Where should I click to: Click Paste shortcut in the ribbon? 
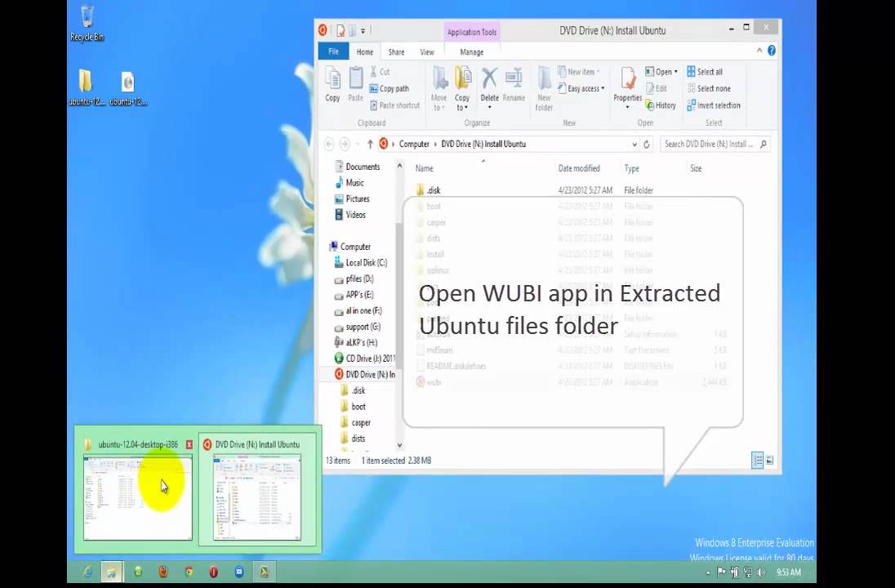point(394,105)
